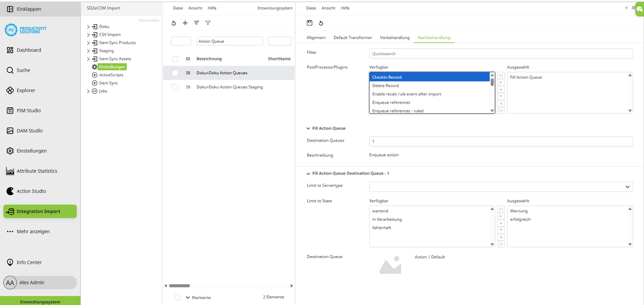The height and width of the screenshot is (305, 644).
Task: Select Item Sync play entry in tree
Action: click(x=109, y=83)
